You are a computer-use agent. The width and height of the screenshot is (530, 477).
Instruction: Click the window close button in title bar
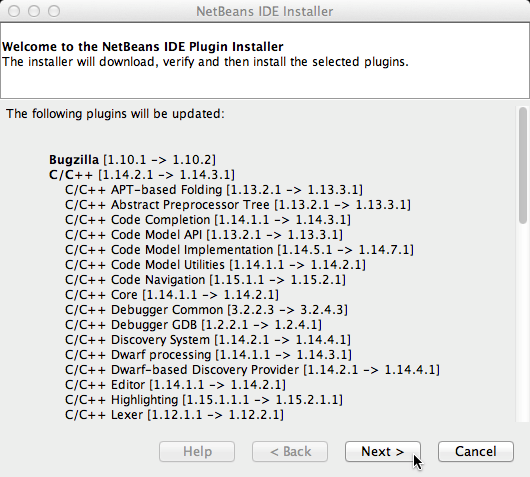click(14, 11)
